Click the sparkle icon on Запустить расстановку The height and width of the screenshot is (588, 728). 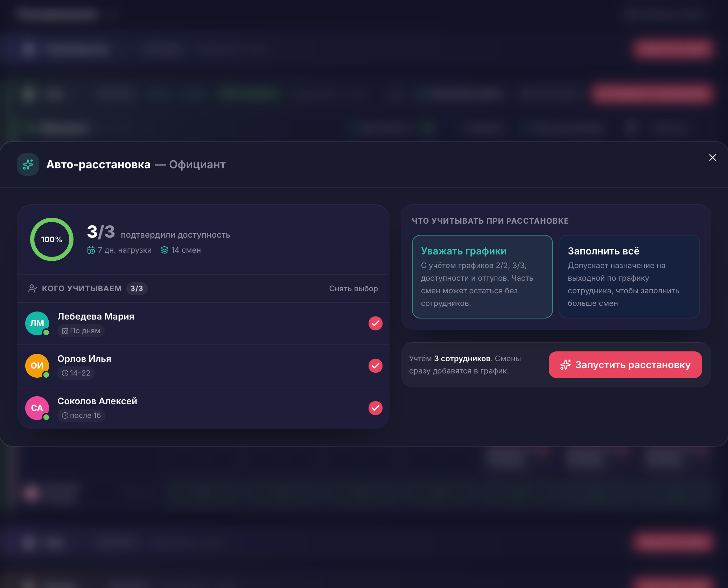(x=565, y=365)
